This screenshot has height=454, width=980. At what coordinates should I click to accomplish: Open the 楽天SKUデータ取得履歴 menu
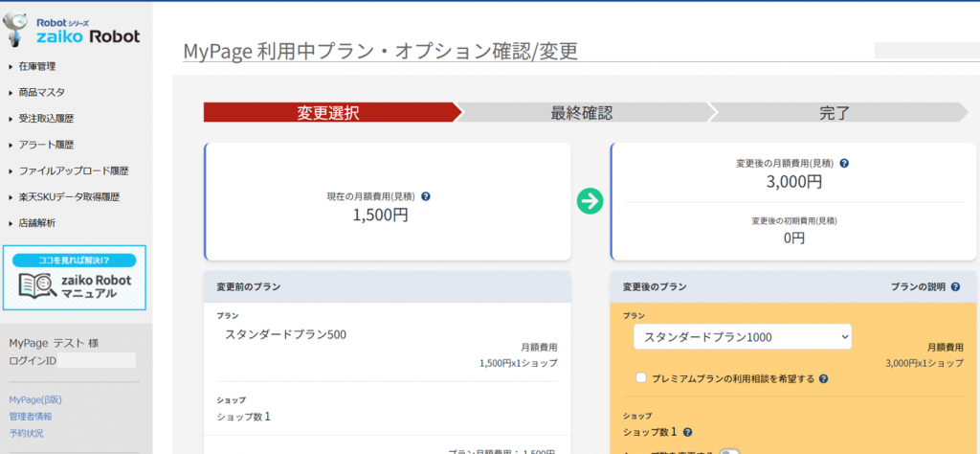(x=69, y=197)
